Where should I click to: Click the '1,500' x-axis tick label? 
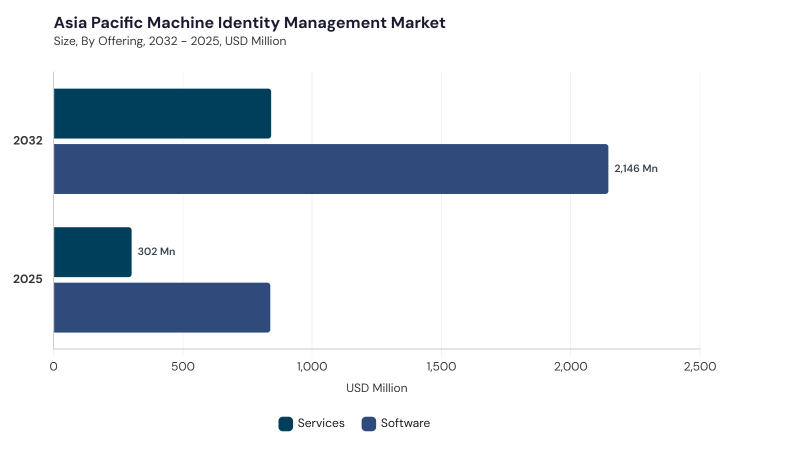pyautogui.click(x=441, y=366)
